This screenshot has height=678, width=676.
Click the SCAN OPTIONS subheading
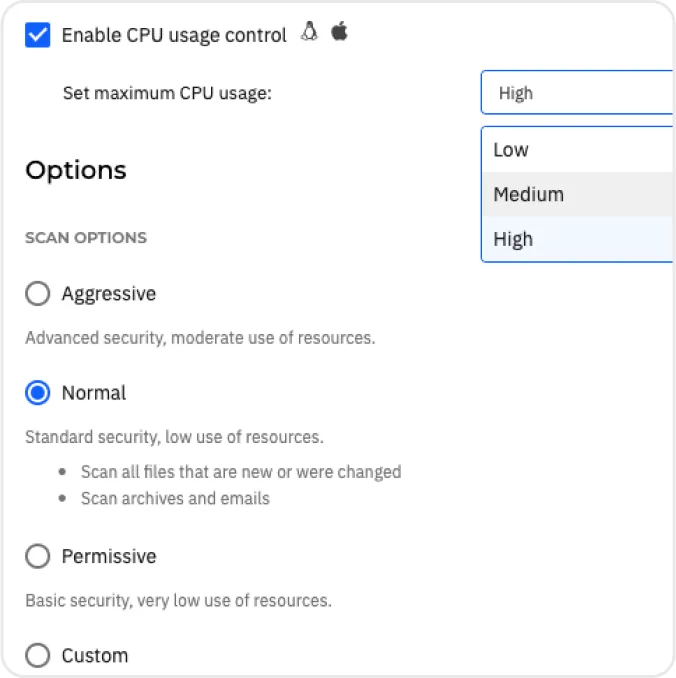86,238
